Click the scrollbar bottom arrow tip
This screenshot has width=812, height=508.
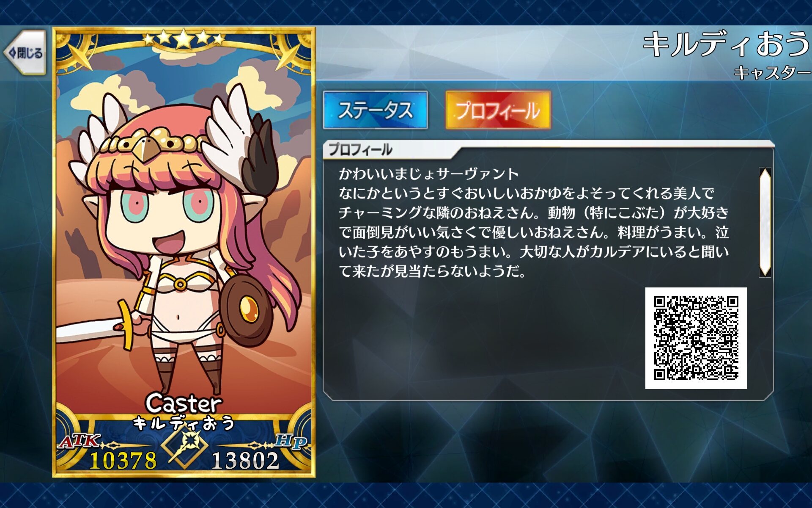[765, 273]
